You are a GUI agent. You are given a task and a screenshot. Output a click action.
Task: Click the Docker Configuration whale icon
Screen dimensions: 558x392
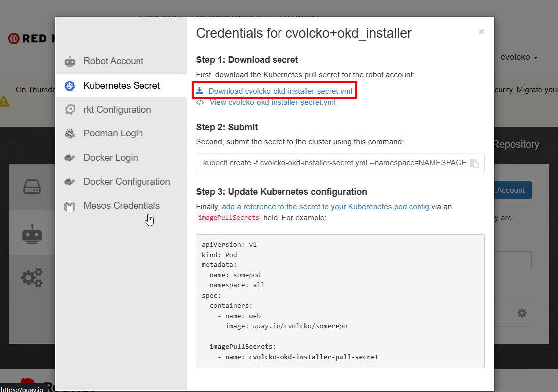coord(70,182)
